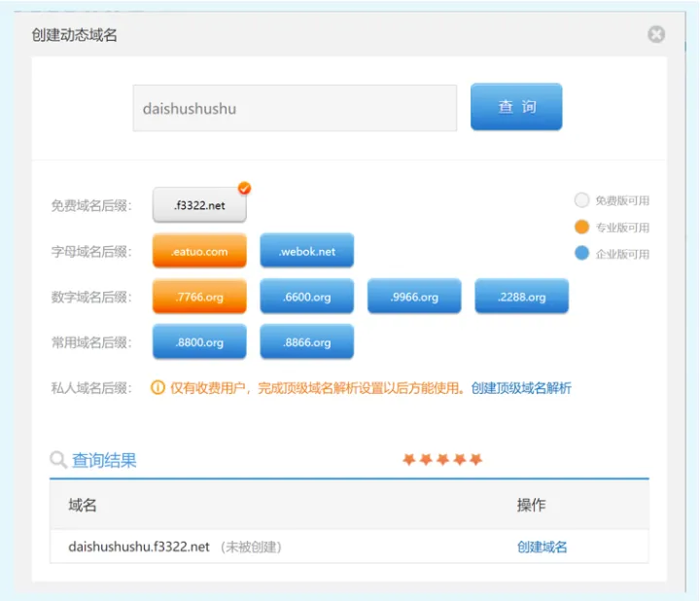Click the blue 企业版可用 legend circle

pyautogui.click(x=581, y=253)
